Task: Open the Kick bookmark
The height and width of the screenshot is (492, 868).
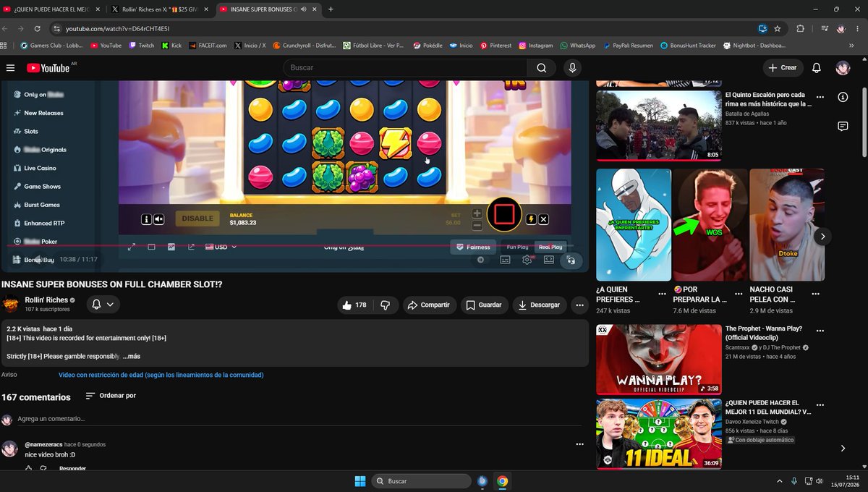Action: (171, 45)
